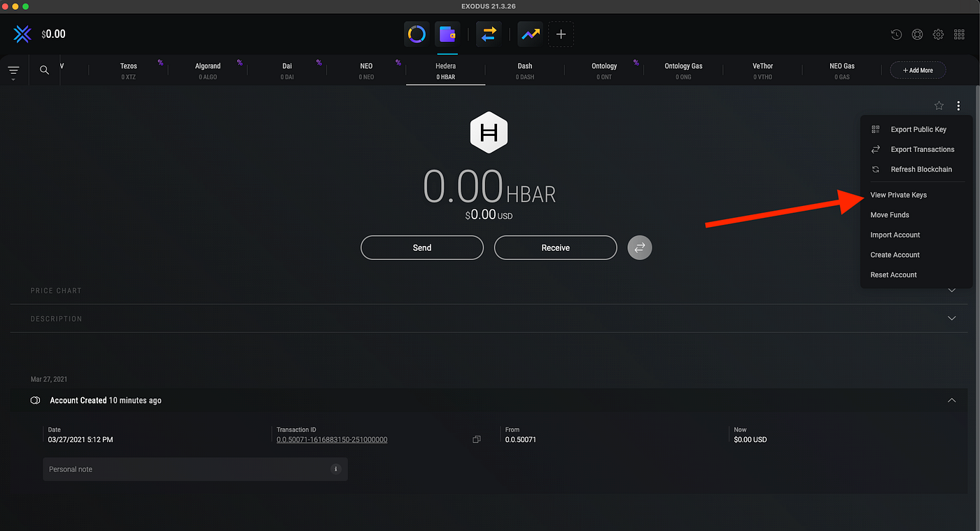Click the Hedera H hexagon logo
980x531 pixels.
[489, 132]
